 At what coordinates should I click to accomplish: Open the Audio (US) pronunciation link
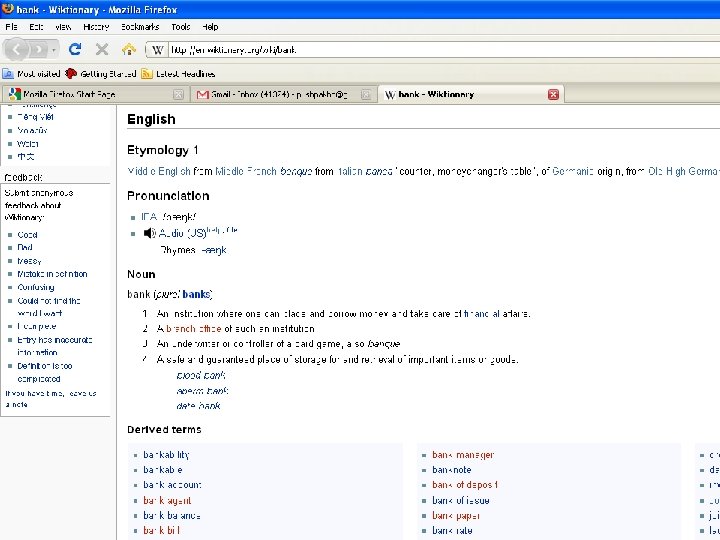pyautogui.click(x=182, y=233)
